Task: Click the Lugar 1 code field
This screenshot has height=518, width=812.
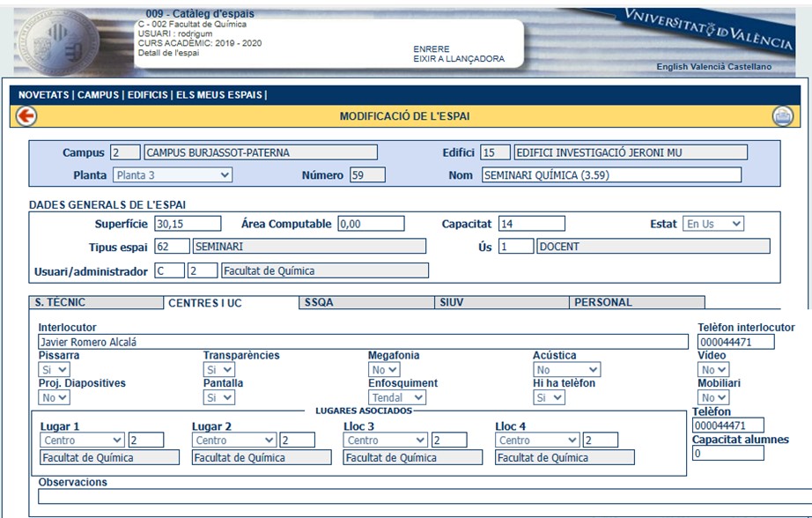Action: [x=146, y=440]
